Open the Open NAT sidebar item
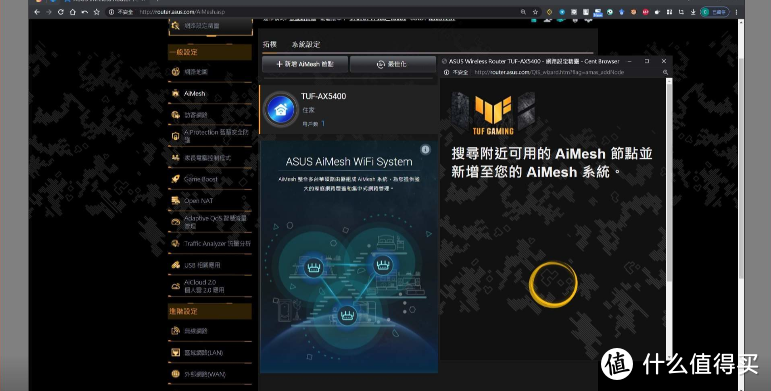 point(210,201)
